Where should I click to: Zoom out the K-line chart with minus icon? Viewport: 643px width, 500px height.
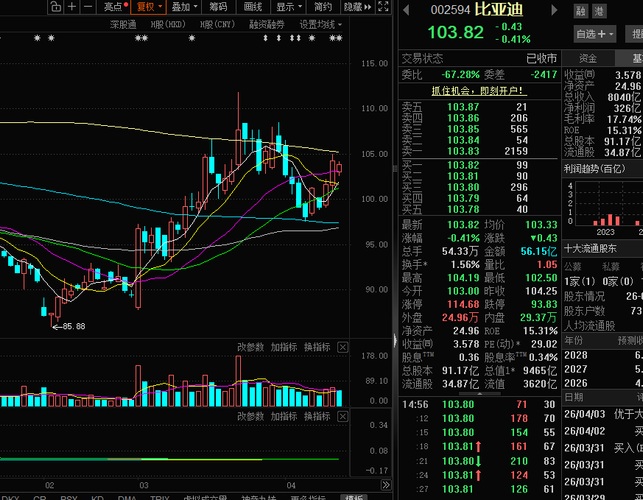tap(88, 7)
